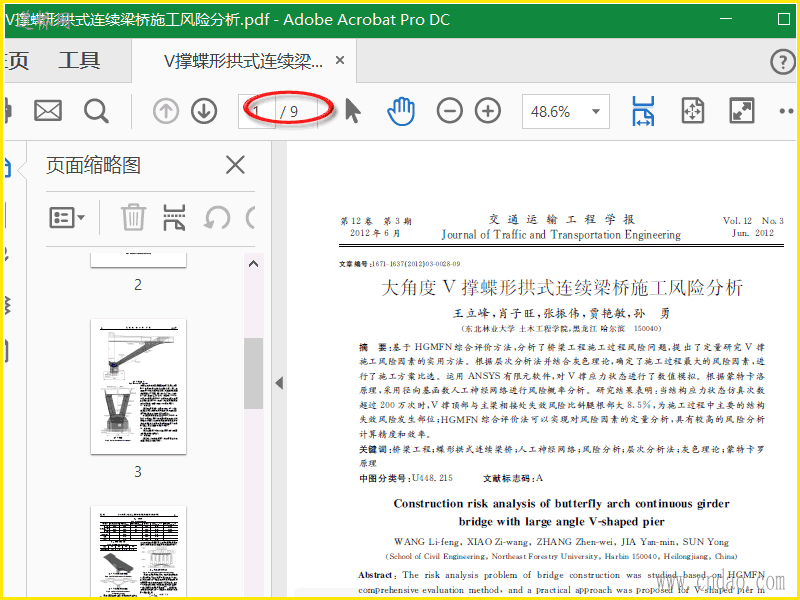
Task: Close the 页面缩略图 panel
Action: click(235, 165)
